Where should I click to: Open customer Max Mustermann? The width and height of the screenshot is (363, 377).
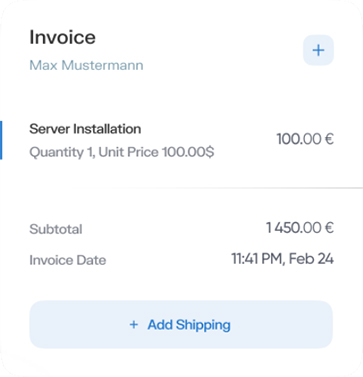pyautogui.click(x=86, y=65)
